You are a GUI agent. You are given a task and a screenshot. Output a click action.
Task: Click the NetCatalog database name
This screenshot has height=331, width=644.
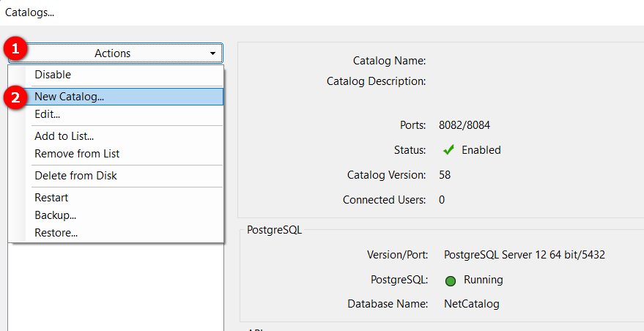tap(472, 303)
